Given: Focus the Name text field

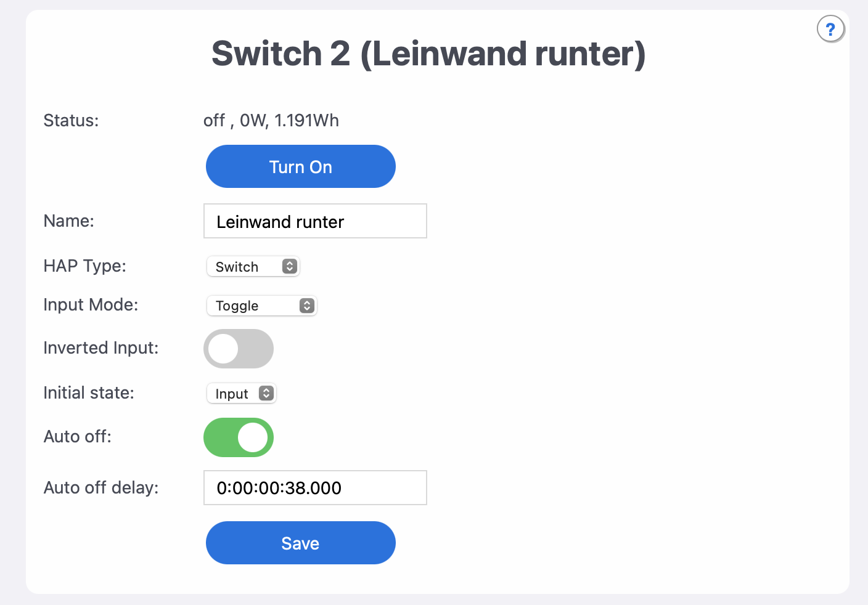Looking at the screenshot, I should pos(315,221).
